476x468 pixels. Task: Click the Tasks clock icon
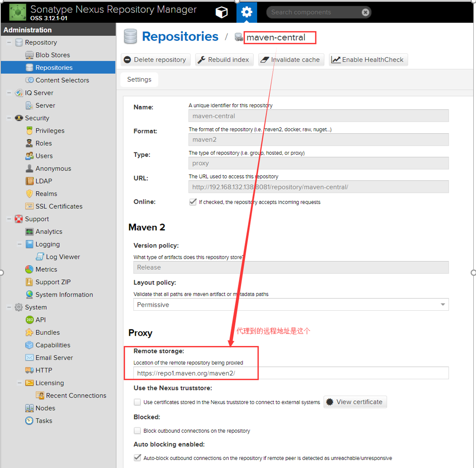pyautogui.click(x=30, y=421)
